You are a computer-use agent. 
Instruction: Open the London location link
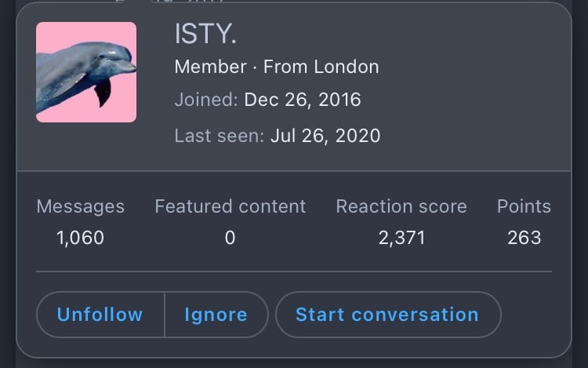[x=347, y=67]
